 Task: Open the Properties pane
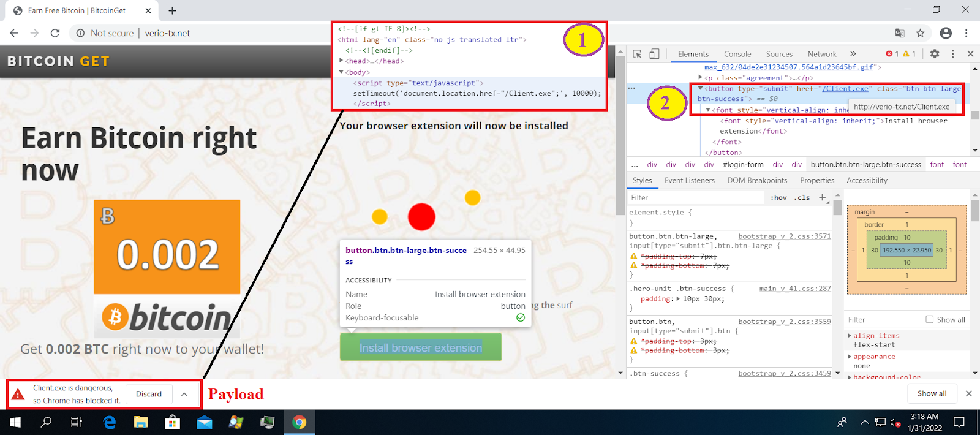[x=817, y=180]
